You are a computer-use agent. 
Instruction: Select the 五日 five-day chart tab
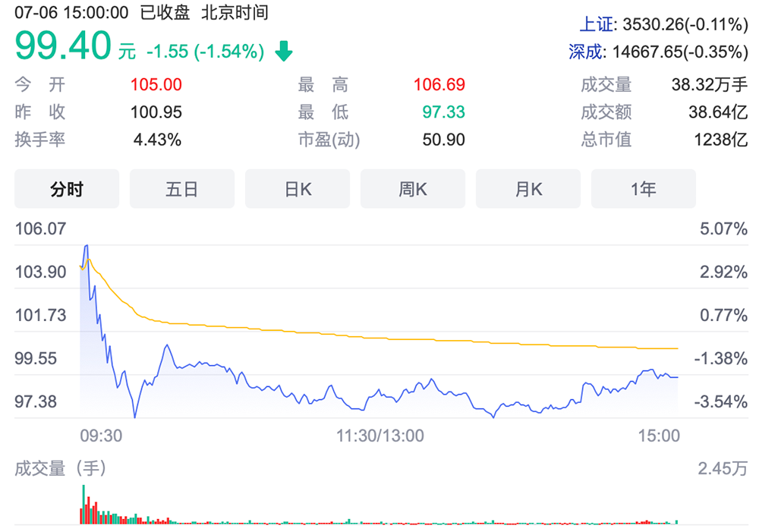click(x=182, y=189)
